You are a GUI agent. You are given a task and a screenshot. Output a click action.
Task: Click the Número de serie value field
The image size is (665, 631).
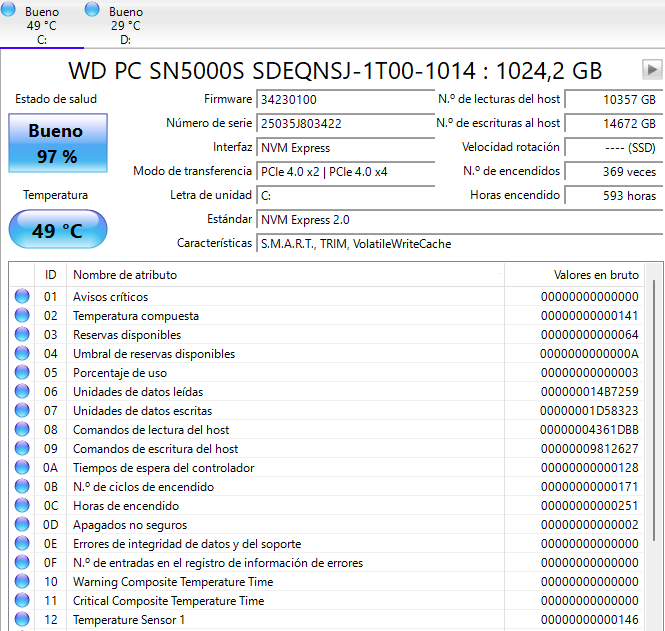pyautogui.click(x=330, y=124)
